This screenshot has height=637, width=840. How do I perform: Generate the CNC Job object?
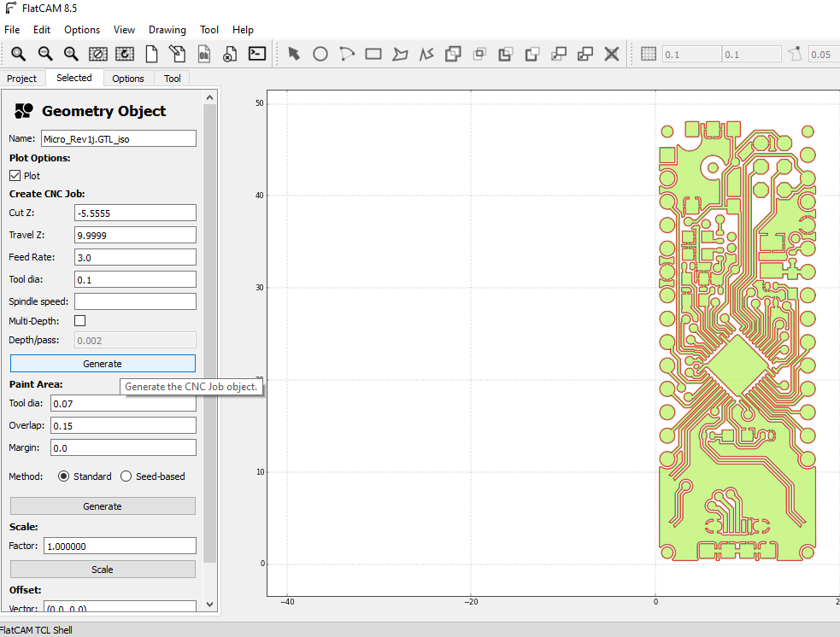[x=103, y=364]
